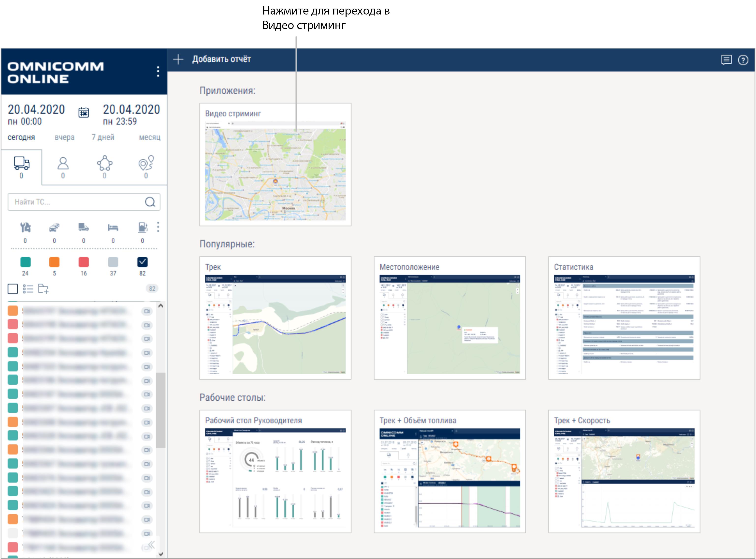This screenshot has height=559, width=756.
Task: Toggle the gray status filter with 37
Action: click(x=113, y=262)
